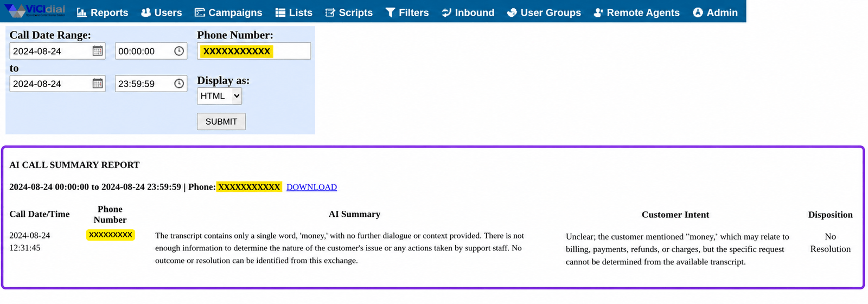Screen dimensions: 868x304
Task: Click the Disposition column header
Action: 831,215
